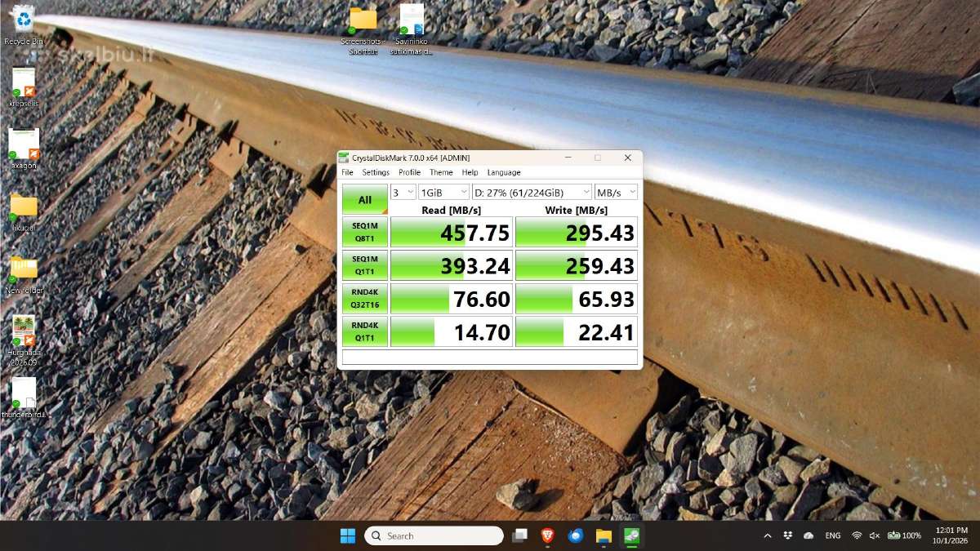This screenshot has height=551, width=980.
Task: Start the SEQ1M Q1T1 test
Action: [364, 265]
